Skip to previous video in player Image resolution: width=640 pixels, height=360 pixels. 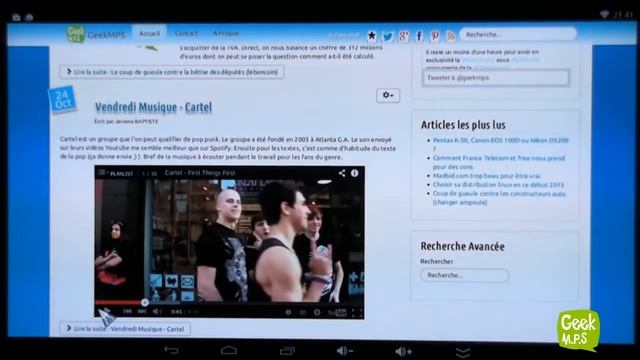click(127, 311)
